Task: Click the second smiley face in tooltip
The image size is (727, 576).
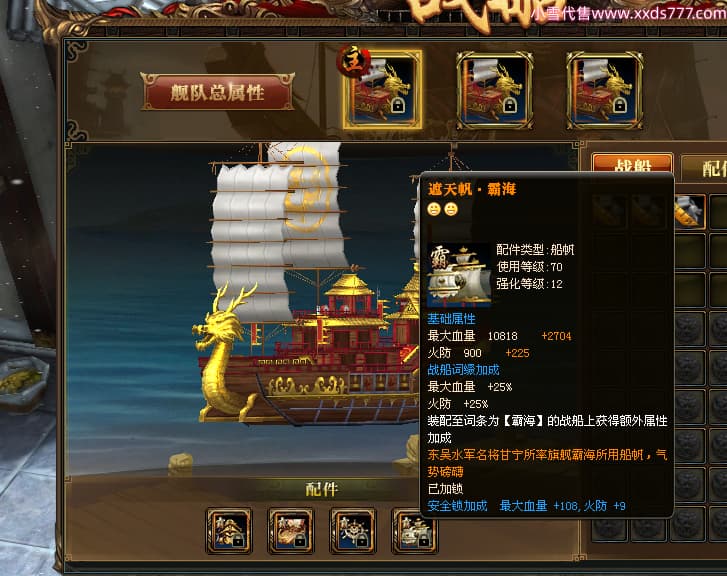Action: pos(451,209)
